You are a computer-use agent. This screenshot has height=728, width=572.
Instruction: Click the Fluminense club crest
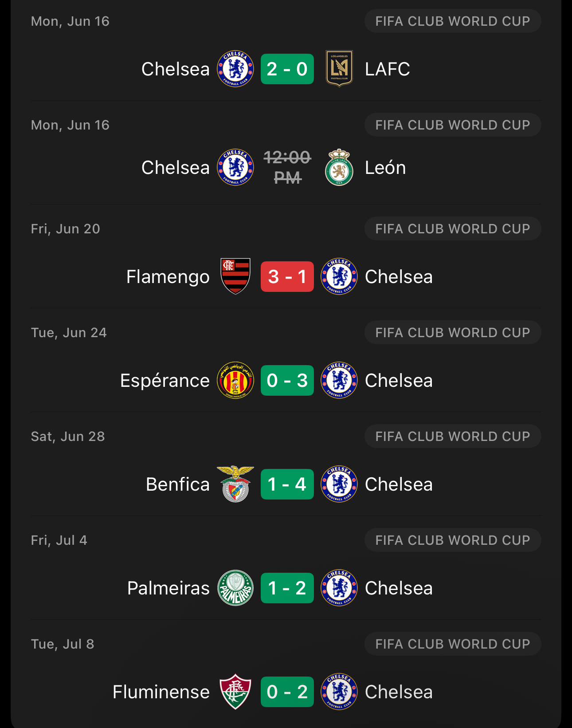pyautogui.click(x=235, y=692)
